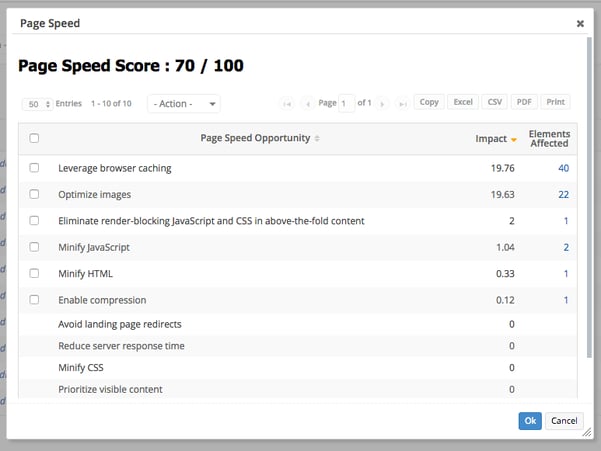This screenshot has width=601, height=451.
Task: Export table as CSV
Action: [x=494, y=102]
